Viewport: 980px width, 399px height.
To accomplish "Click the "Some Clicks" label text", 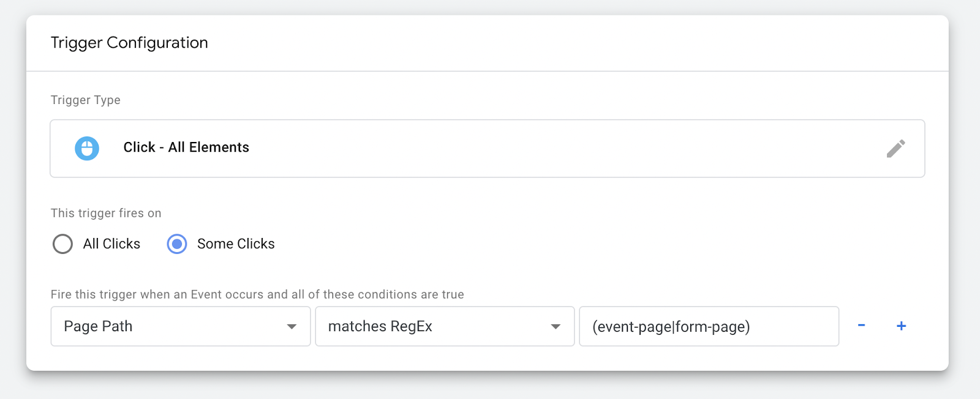I will 236,244.
